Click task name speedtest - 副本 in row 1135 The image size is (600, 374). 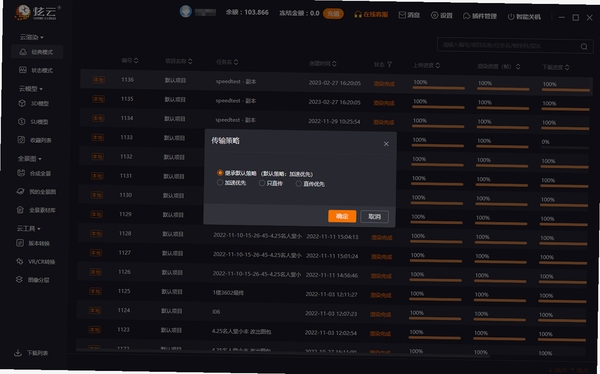(236, 101)
